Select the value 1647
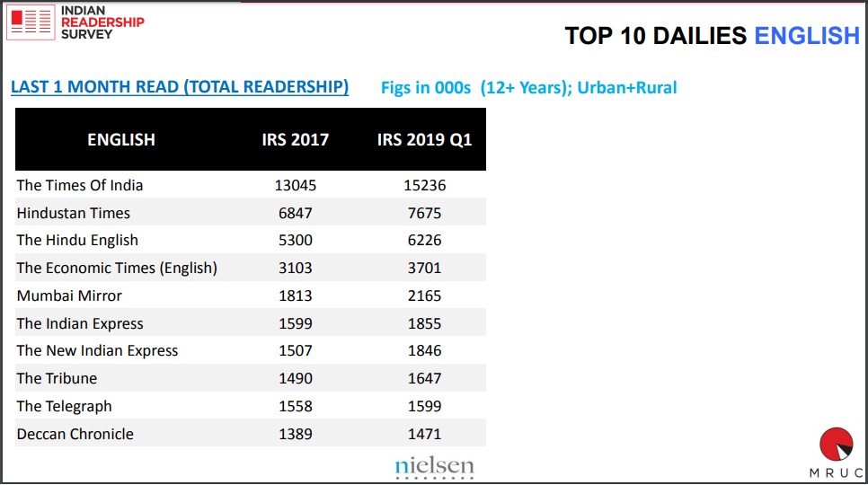This screenshot has height=485, width=868. tap(425, 378)
